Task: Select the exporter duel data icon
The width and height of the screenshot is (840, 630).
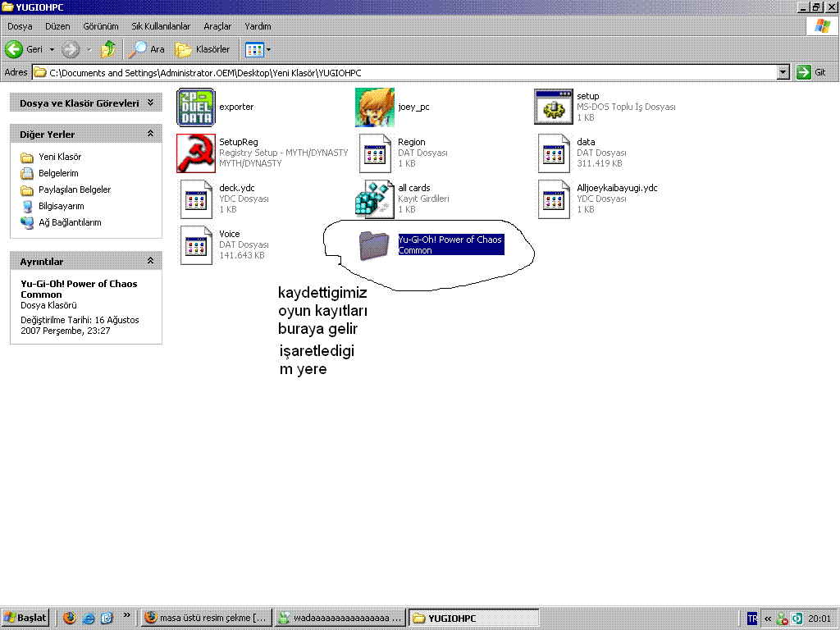Action: tap(196, 107)
